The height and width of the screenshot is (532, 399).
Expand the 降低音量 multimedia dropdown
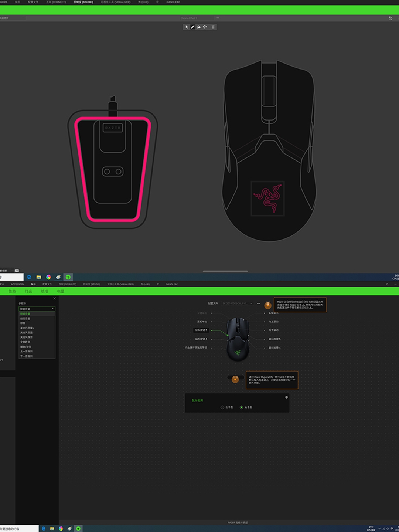(x=37, y=309)
